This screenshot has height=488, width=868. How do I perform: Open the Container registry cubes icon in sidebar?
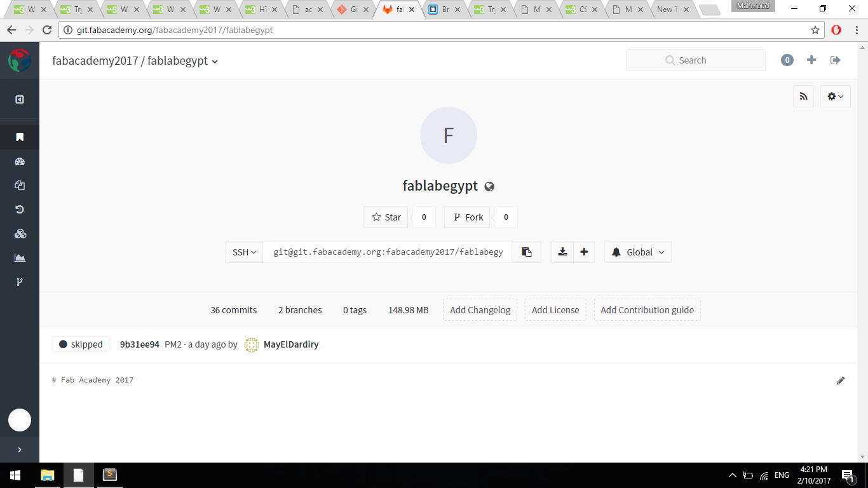(x=20, y=234)
